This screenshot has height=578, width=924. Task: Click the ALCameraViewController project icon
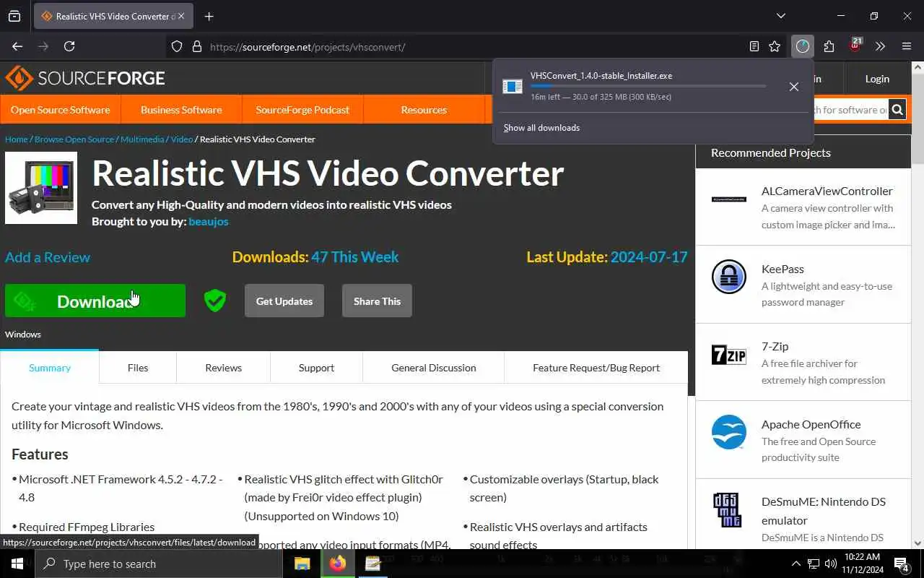(x=729, y=199)
